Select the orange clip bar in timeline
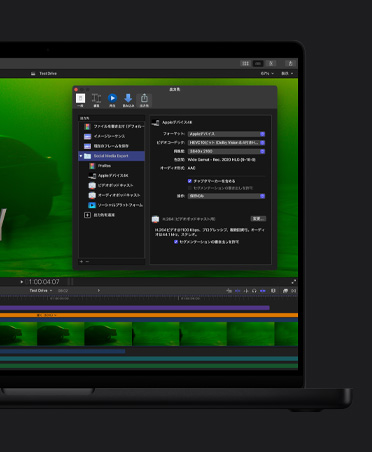This screenshot has width=372, height=452. pos(149,315)
